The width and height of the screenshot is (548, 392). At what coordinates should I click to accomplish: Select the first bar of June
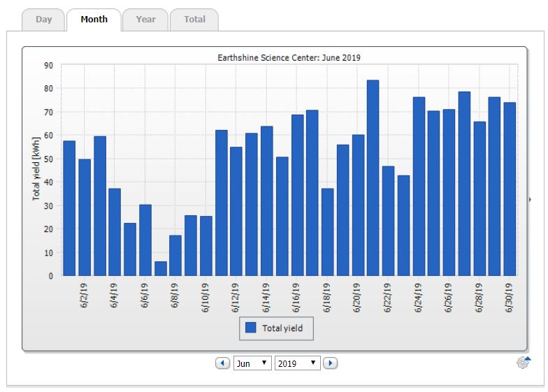tap(69, 208)
